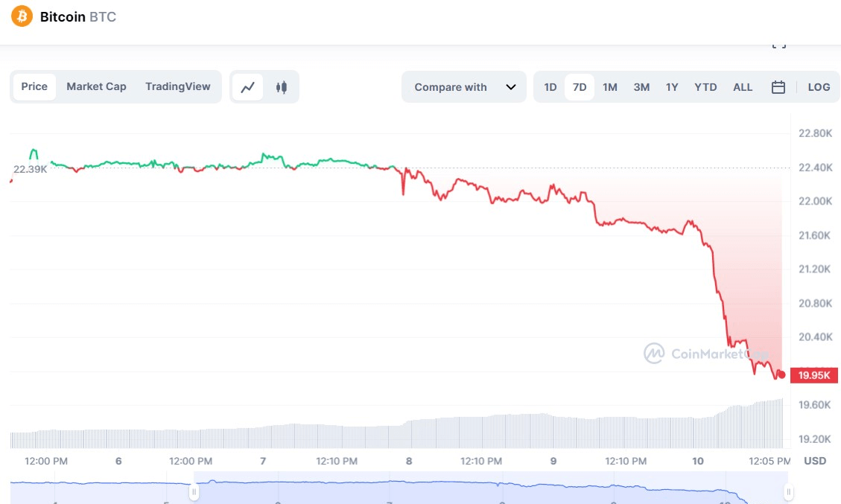The image size is (841, 504).
Task: Toggle the 1D timeframe
Action: (550, 87)
